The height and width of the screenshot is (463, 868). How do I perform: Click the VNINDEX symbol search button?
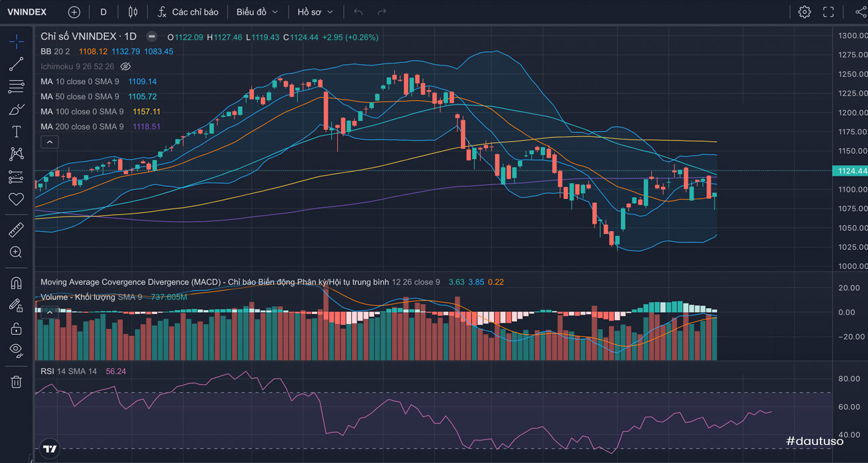[x=27, y=12]
